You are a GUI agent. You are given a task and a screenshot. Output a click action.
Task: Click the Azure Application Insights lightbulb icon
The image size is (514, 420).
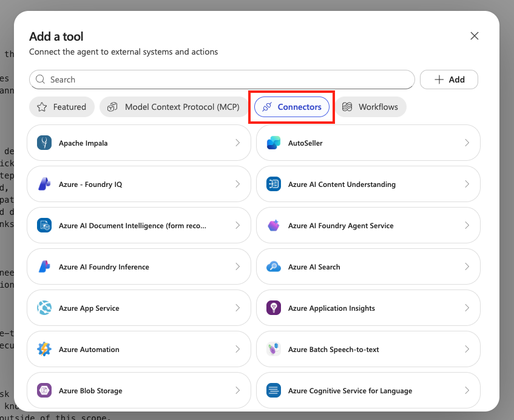coord(274,308)
